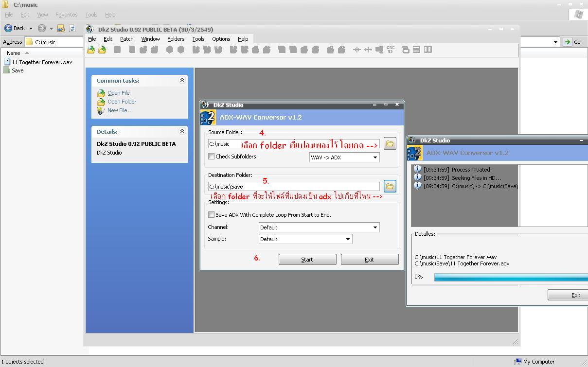Screen dimensions: 588x367
Task: Click My Computer in the Explorer status bar
Action: pyautogui.click(x=534, y=362)
